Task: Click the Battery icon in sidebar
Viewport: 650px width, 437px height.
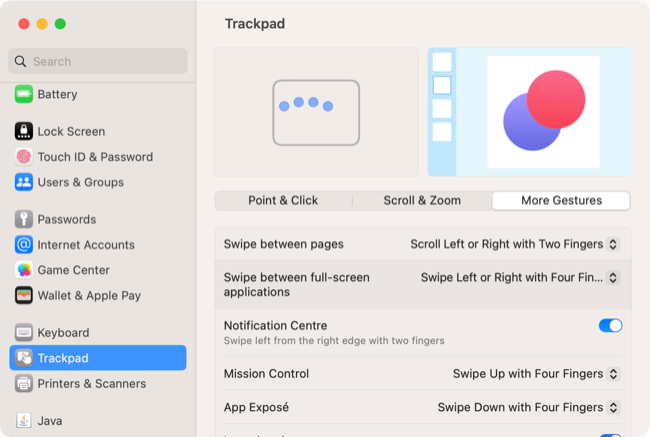Action: 24,94
